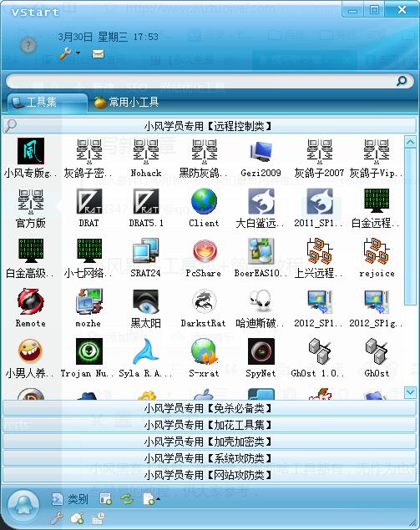Launch the Trojan Nu.. alien icon
This screenshot has height=530, width=420.
coord(89,351)
